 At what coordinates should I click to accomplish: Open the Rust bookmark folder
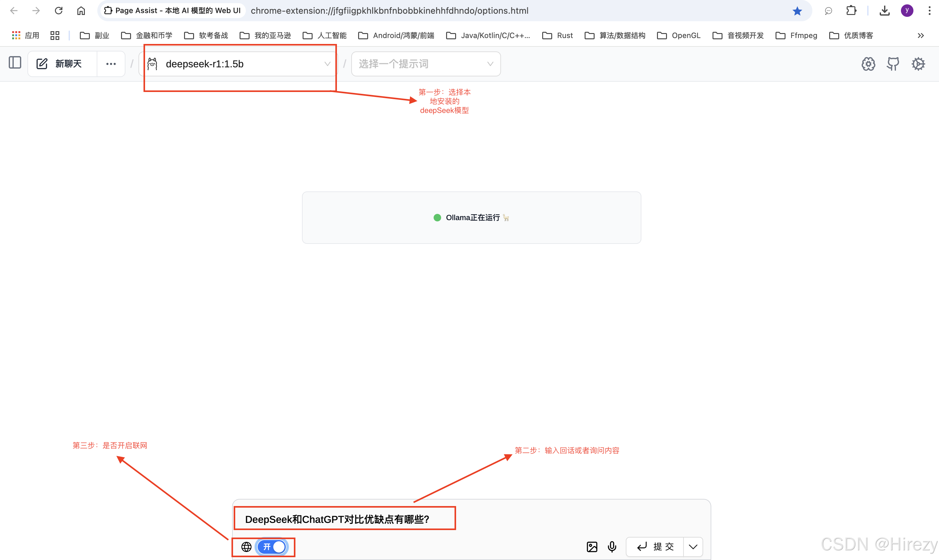[557, 36]
